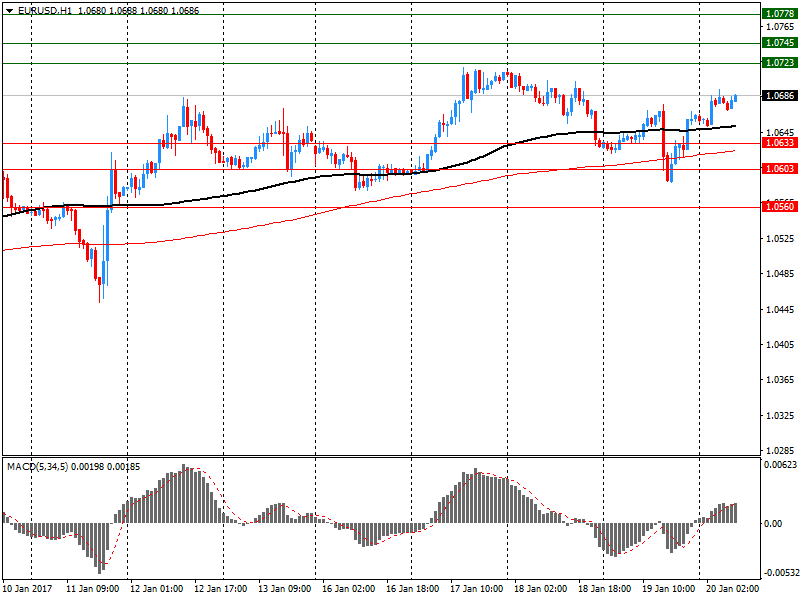Select the 10 Jan 2017 time axis label
Image resolution: width=800 pixels, height=600 pixels.
click(x=28, y=589)
